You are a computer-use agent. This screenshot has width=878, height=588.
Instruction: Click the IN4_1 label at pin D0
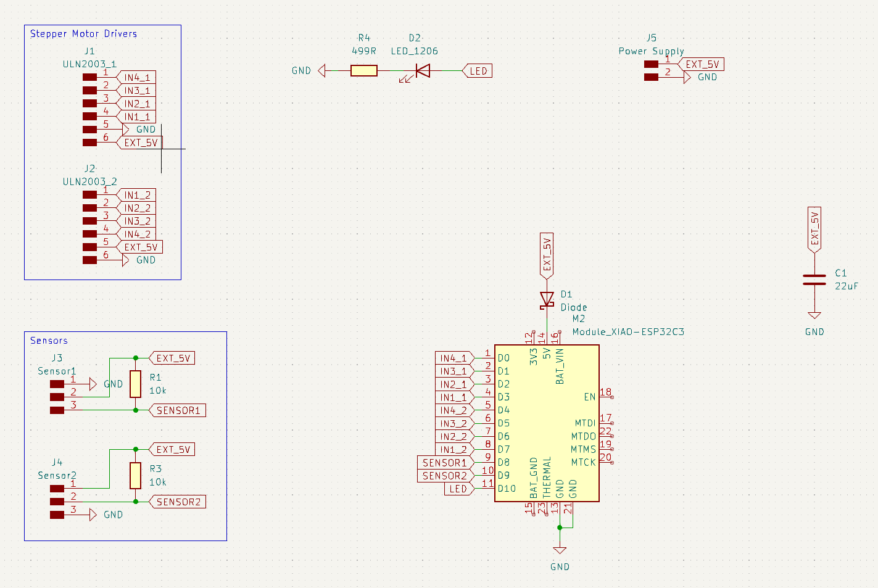click(452, 357)
